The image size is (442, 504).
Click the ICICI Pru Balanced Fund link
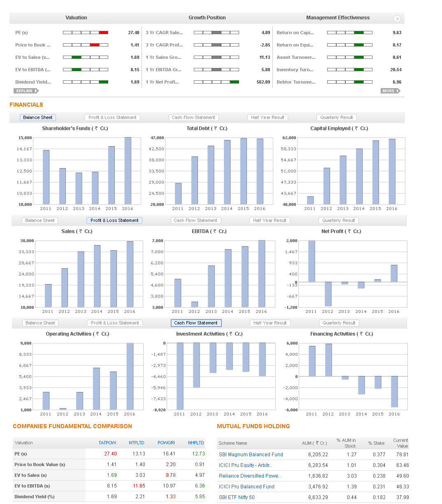point(246,486)
